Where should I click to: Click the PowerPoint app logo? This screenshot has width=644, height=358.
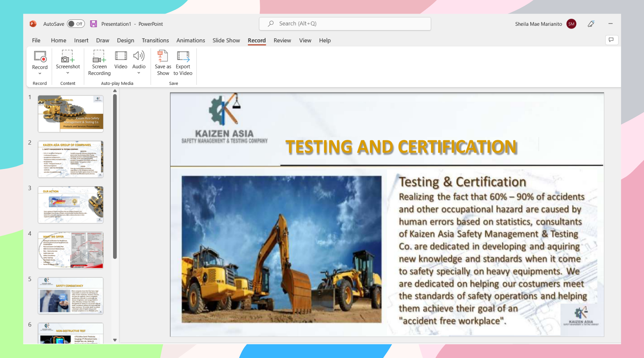[x=33, y=24]
